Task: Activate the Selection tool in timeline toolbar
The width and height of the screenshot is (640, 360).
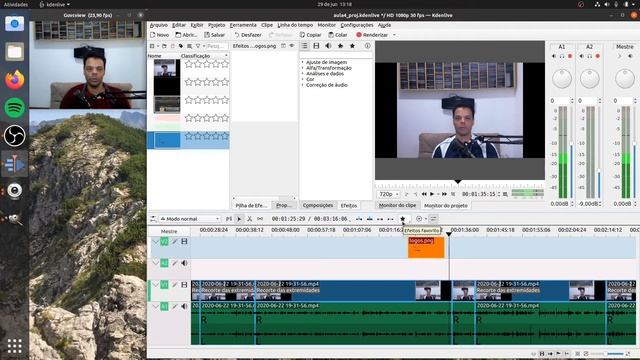Action: click(239, 219)
